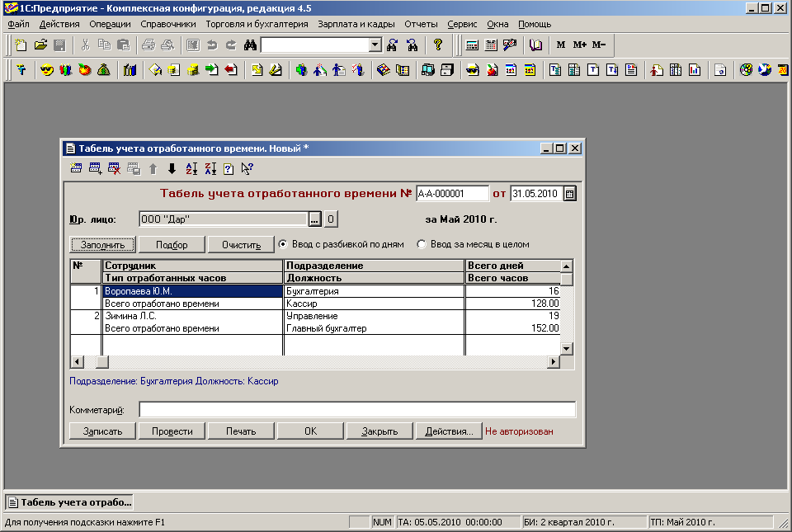Click the Действия... button at form bottom
Image resolution: width=792 pixels, height=532 pixels.
pyautogui.click(x=449, y=431)
